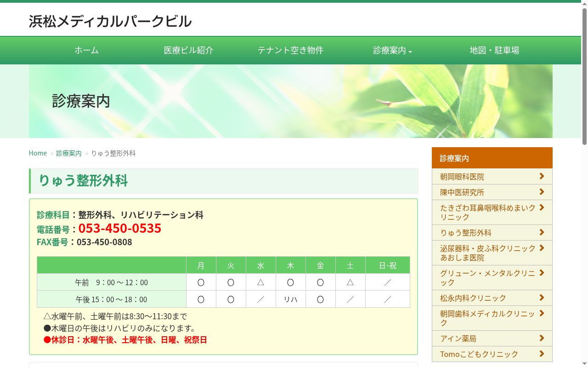
Task: Click the 午前 9：00～12：00 row label
Action: click(x=112, y=282)
